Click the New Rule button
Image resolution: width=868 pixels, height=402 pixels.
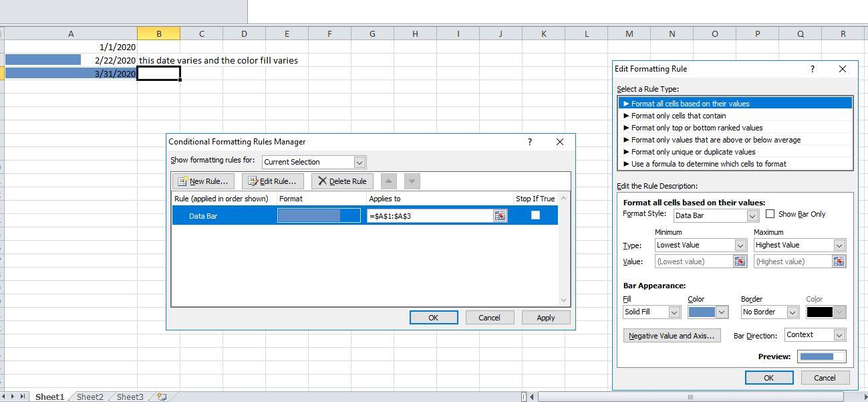(203, 181)
